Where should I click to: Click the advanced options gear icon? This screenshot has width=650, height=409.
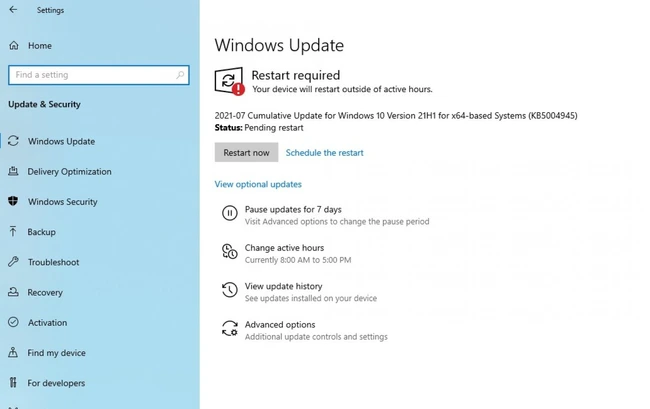click(229, 329)
